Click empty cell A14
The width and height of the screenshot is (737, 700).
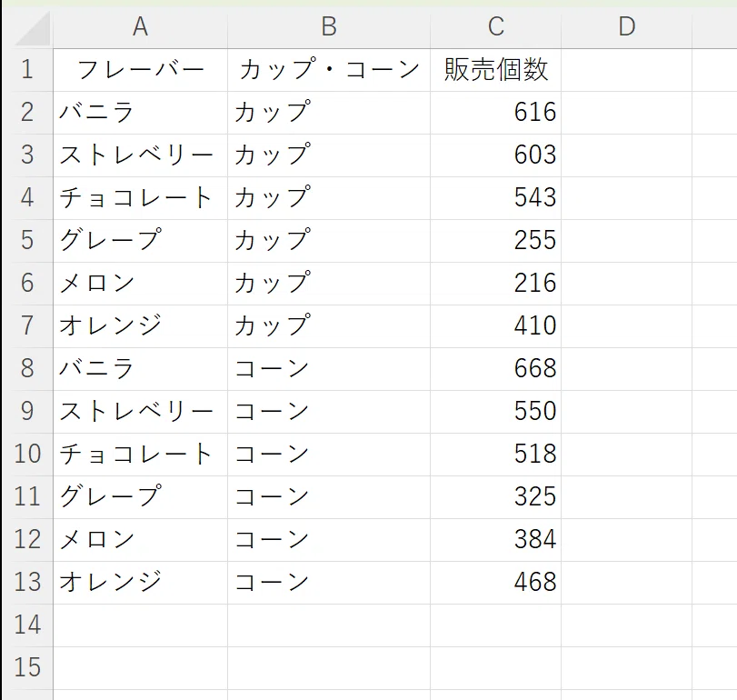[141, 625]
